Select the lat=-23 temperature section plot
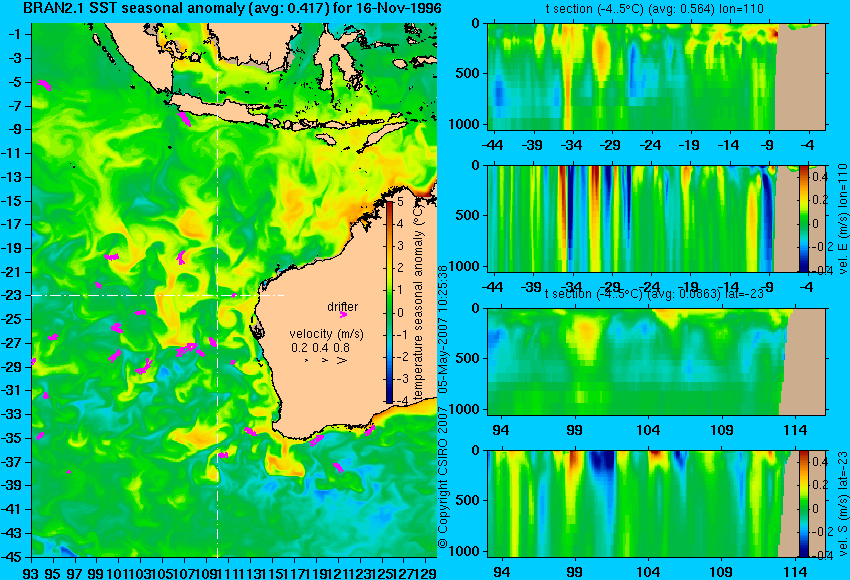The width and height of the screenshot is (850, 580). [656, 362]
